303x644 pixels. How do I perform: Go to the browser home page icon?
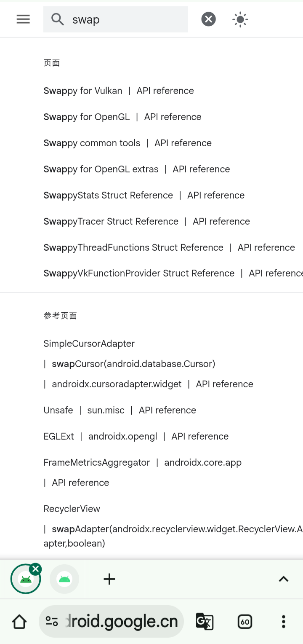(x=19, y=622)
